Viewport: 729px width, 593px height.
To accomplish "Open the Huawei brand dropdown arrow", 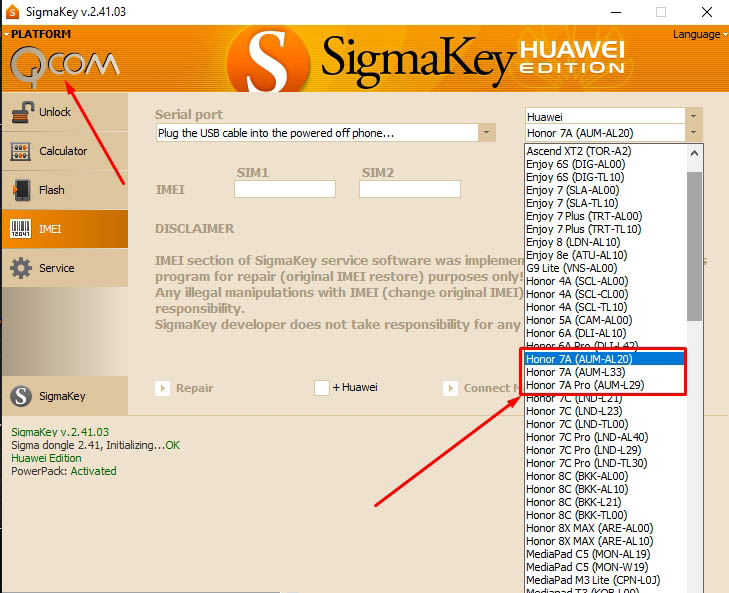I will click(694, 116).
